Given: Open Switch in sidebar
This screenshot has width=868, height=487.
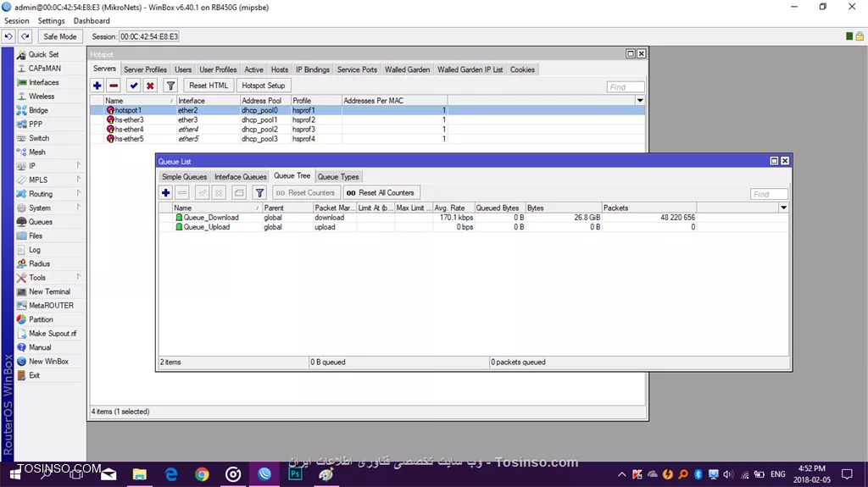Looking at the screenshot, I should (39, 138).
